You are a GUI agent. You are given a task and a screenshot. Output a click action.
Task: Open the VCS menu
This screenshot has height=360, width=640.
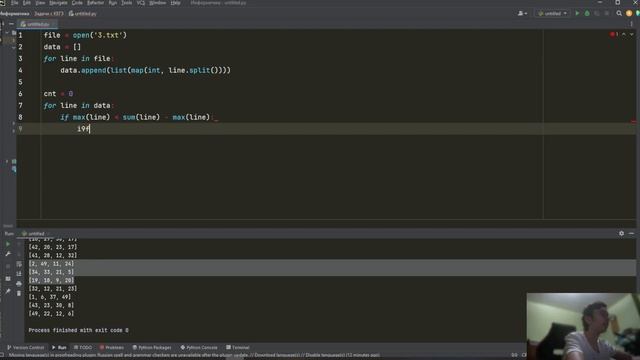(x=141, y=3)
